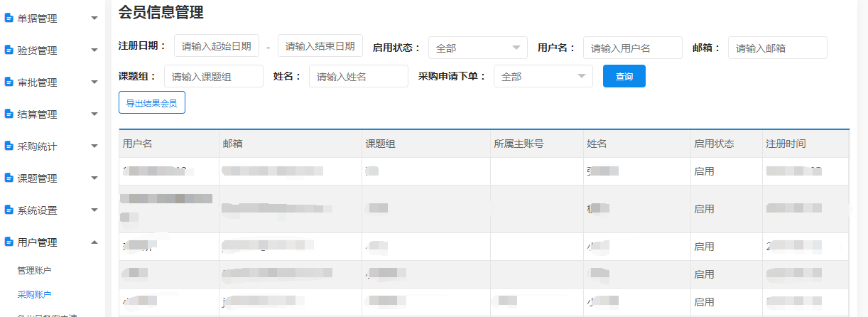Click the 单据管理 sidebar icon
The width and height of the screenshot is (868, 317).
tap(9, 18)
